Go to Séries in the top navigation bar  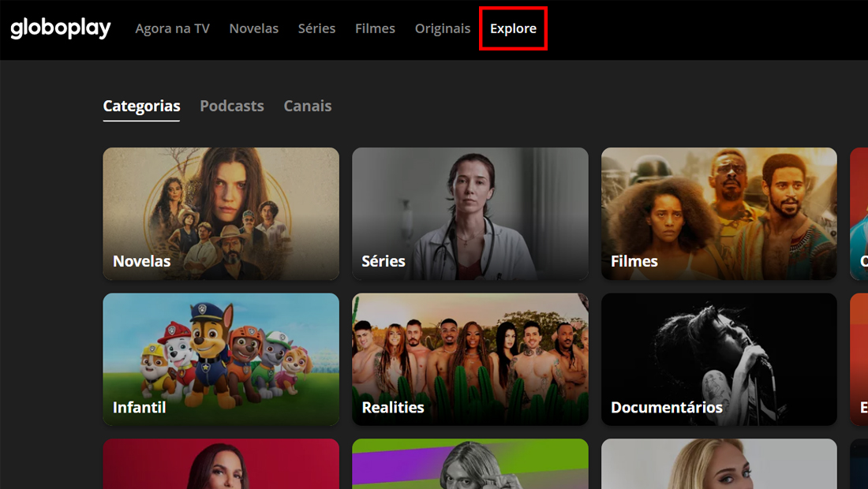(x=316, y=28)
